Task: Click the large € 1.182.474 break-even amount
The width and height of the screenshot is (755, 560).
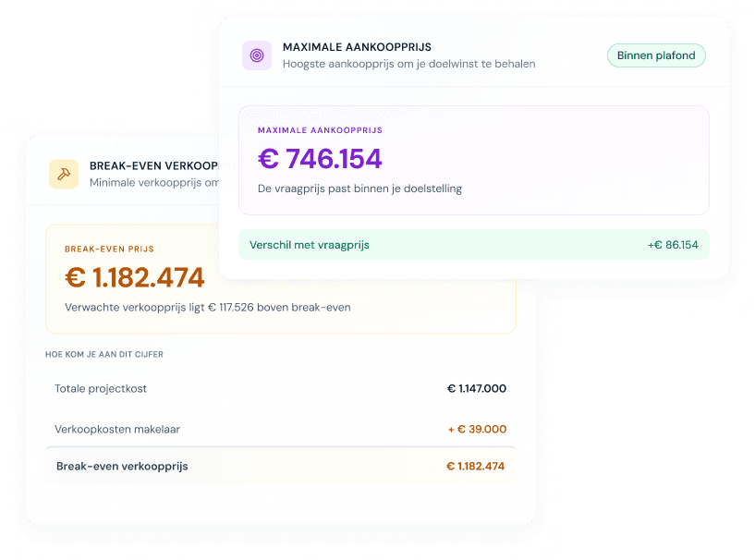Action: coord(135,277)
